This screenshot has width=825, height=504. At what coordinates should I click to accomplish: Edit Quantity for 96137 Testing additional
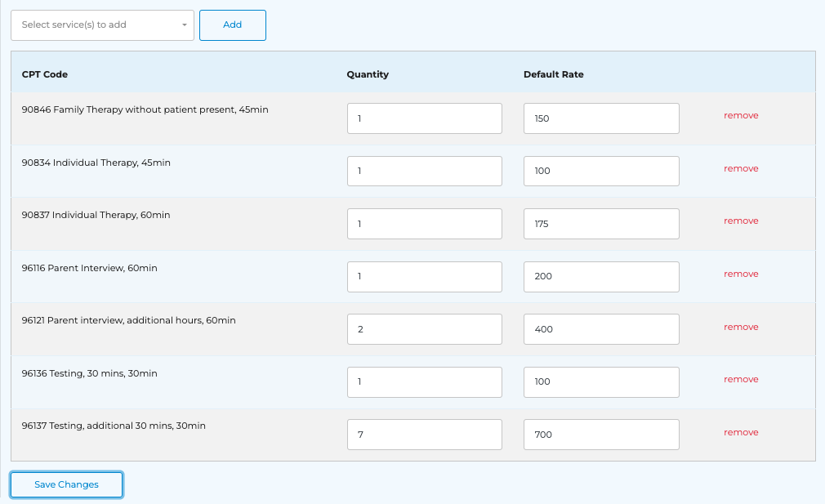tap(424, 435)
